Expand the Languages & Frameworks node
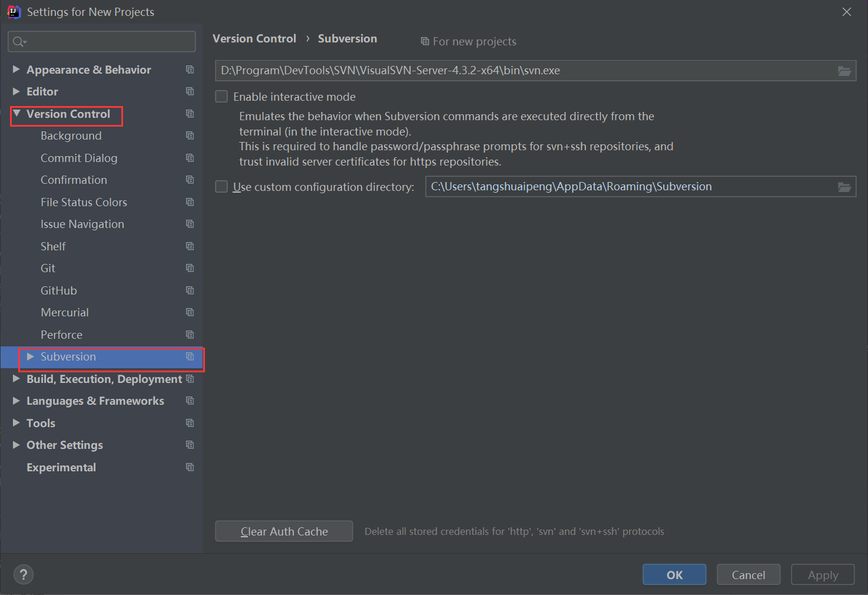The image size is (868, 595). click(x=16, y=401)
